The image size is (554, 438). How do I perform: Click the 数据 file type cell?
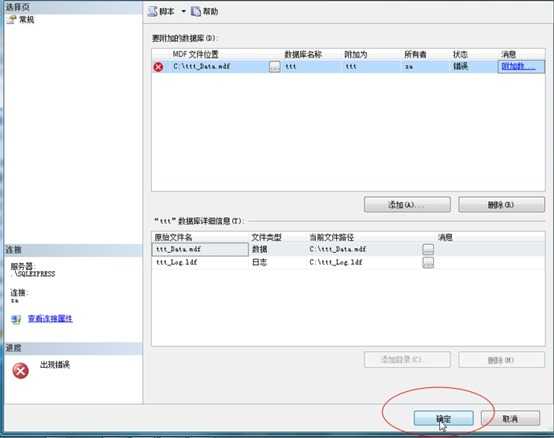tap(260, 249)
